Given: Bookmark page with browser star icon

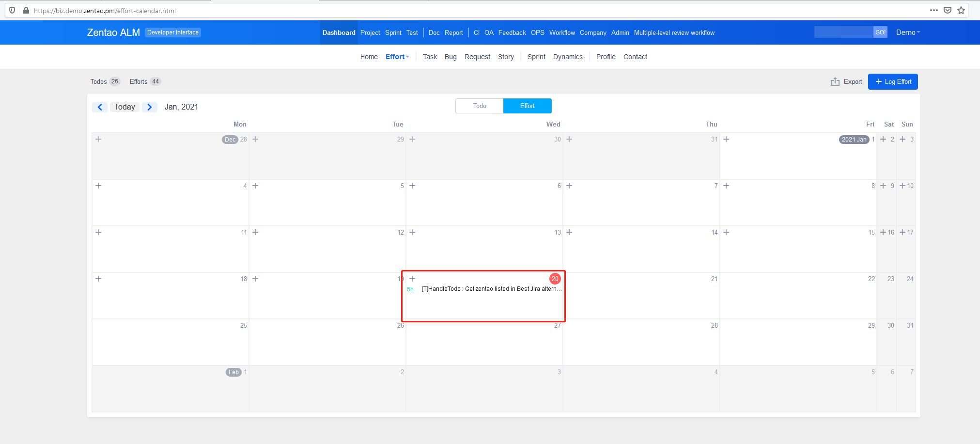Looking at the screenshot, I should [961, 10].
